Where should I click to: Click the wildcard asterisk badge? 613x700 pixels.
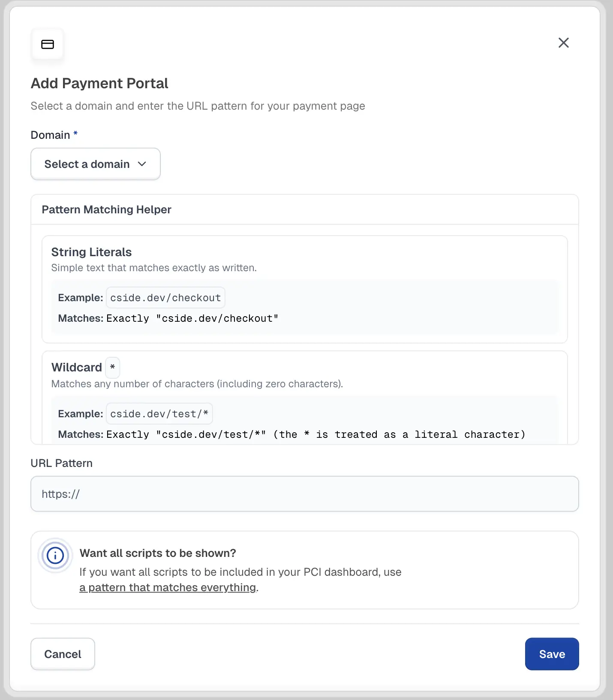[x=112, y=367]
